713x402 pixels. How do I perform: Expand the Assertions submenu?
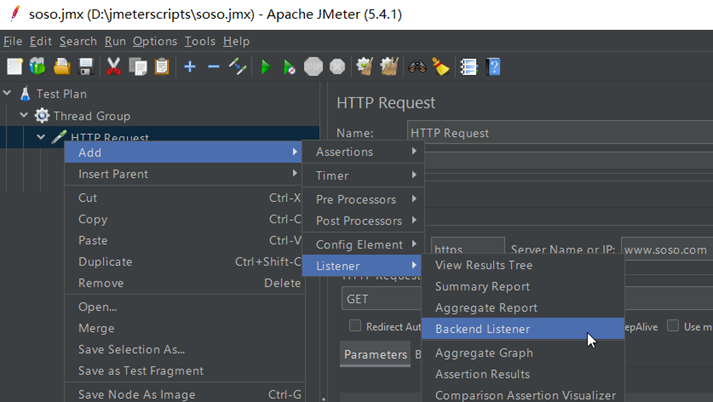click(x=363, y=152)
